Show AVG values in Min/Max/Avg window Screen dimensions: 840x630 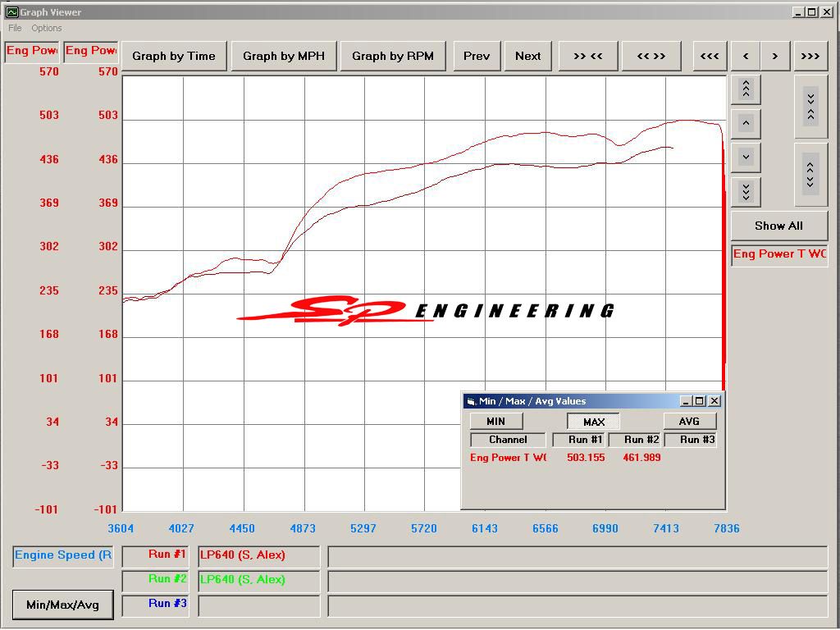click(689, 422)
